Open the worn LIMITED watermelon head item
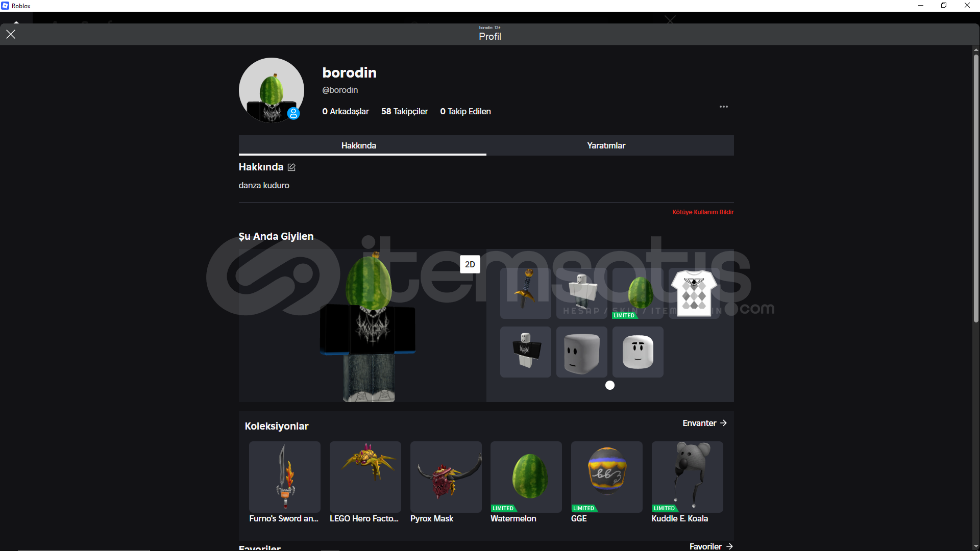 [638, 293]
